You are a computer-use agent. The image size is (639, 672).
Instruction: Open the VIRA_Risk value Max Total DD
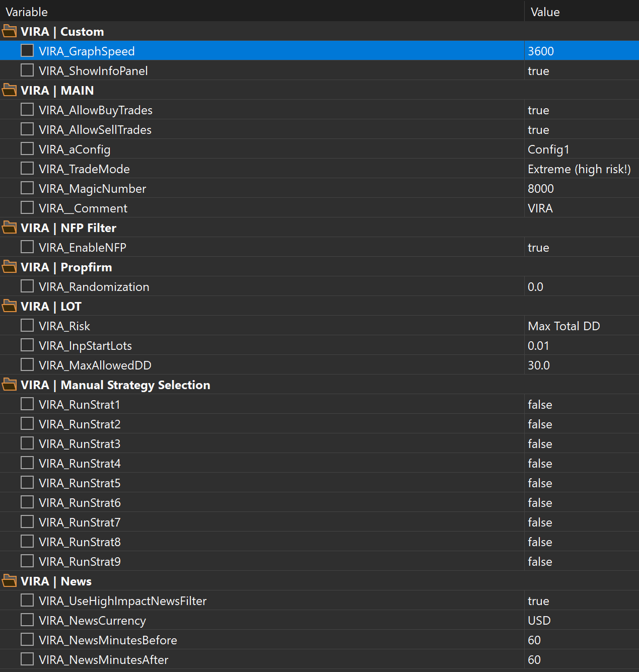point(564,326)
